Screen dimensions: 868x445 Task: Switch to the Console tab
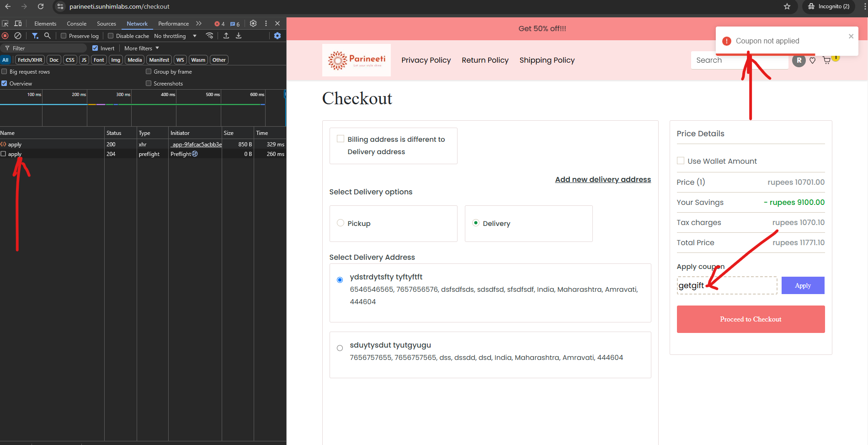[x=76, y=24]
